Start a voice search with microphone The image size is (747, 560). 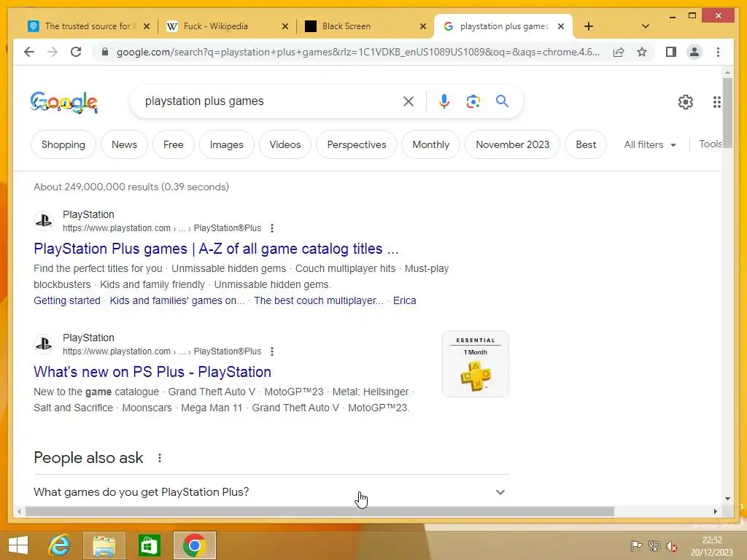coord(444,101)
